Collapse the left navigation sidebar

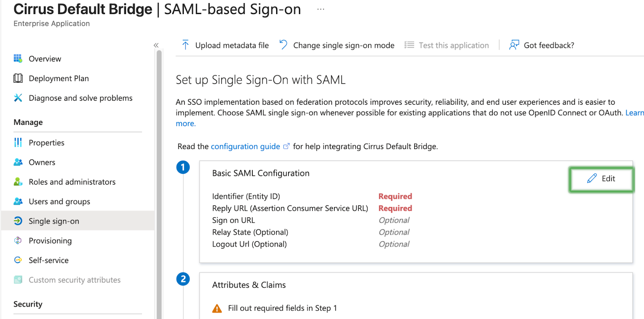156,46
